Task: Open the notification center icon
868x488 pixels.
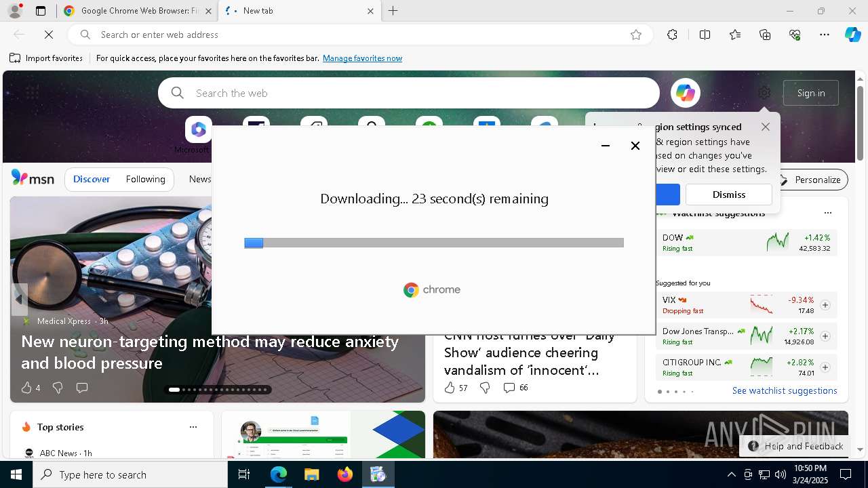Action: coord(846,474)
